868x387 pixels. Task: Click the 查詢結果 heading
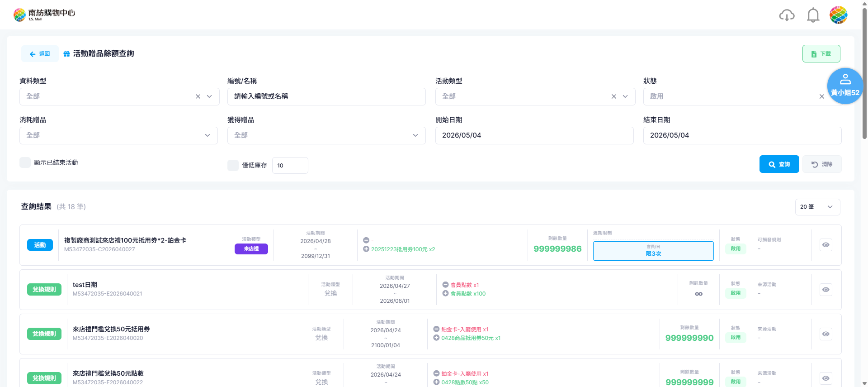pos(36,206)
